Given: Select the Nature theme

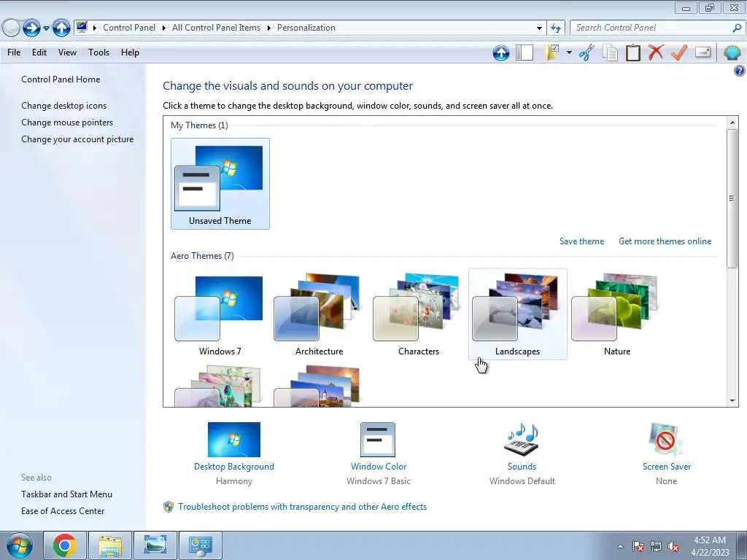Looking at the screenshot, I should [617, 314].
